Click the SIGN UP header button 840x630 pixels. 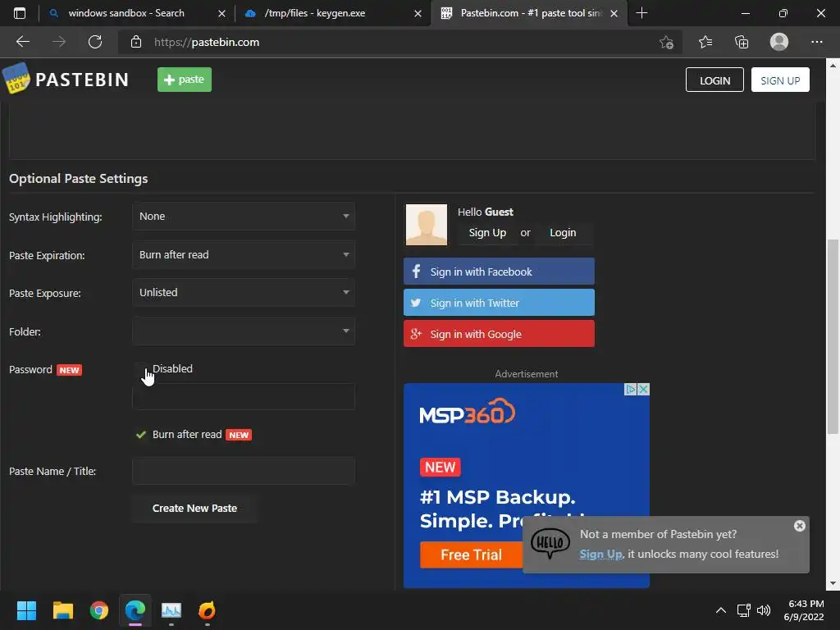point(780,80)
